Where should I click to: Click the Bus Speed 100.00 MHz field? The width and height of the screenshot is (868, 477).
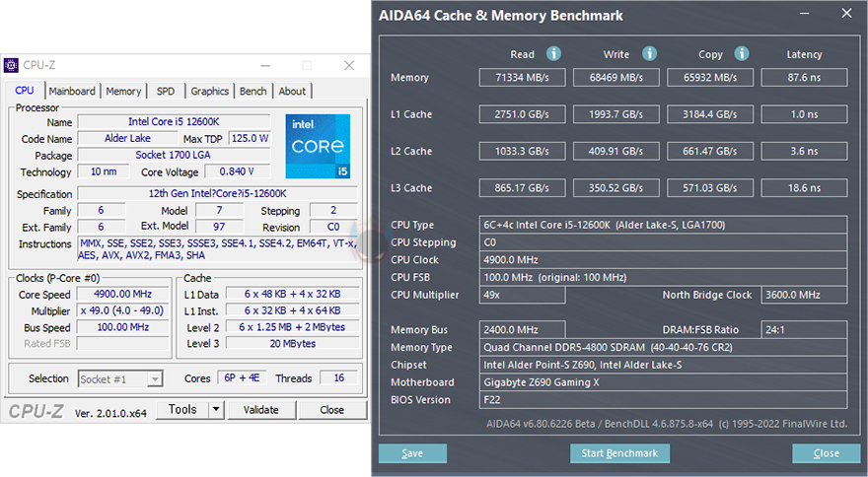coord(123,327)
